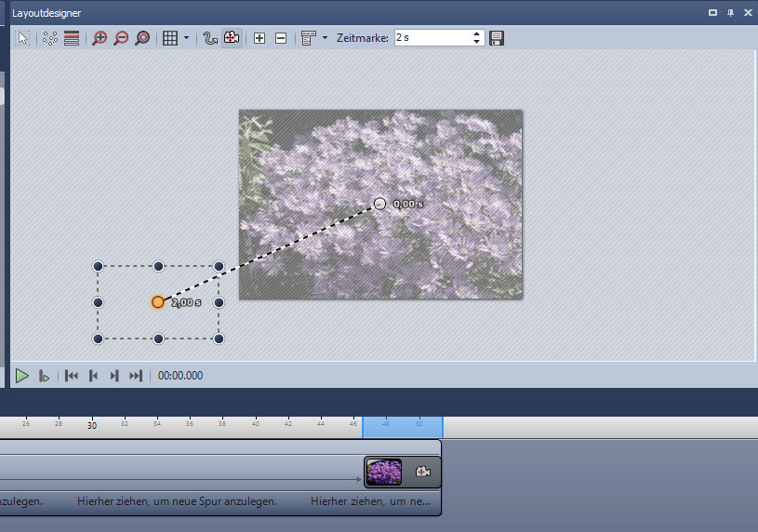This screenshot has width=758, height=532.
Task: Open the alignment options dropdown arrow
Action: coord(325,38)
